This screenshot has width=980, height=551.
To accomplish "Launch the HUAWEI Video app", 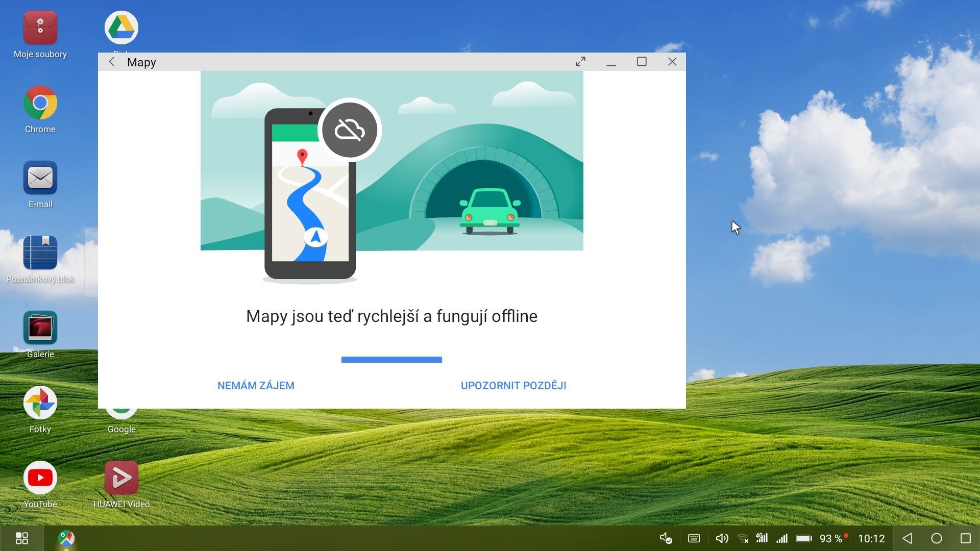I will tap(121, 478).
